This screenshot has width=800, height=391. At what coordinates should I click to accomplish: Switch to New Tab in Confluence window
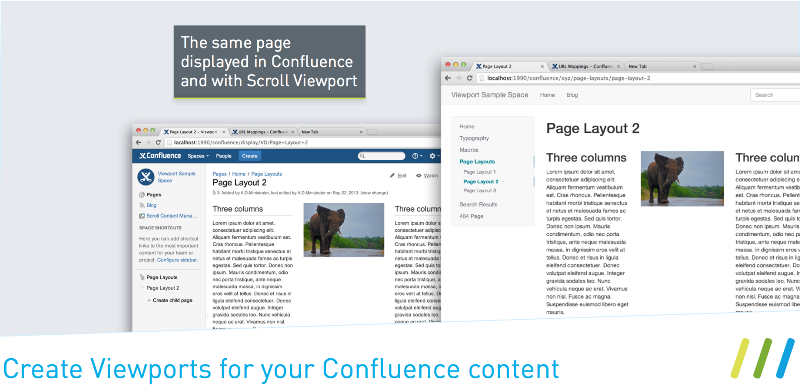click(x=332, y=132)
